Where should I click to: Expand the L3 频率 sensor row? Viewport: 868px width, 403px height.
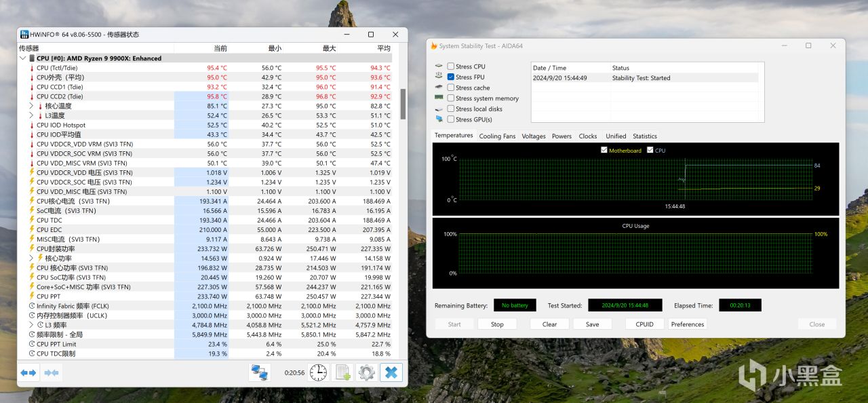coord(31,325)
